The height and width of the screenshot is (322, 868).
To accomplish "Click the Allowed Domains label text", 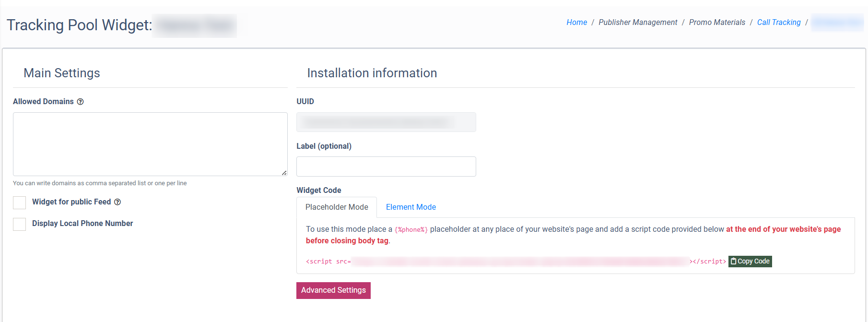I will coord(43,102).
